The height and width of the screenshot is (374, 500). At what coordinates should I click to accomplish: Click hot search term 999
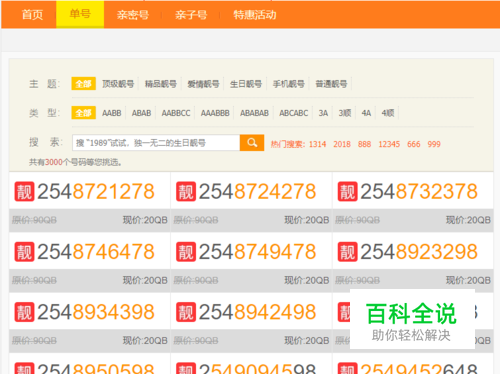coord(434,144)
